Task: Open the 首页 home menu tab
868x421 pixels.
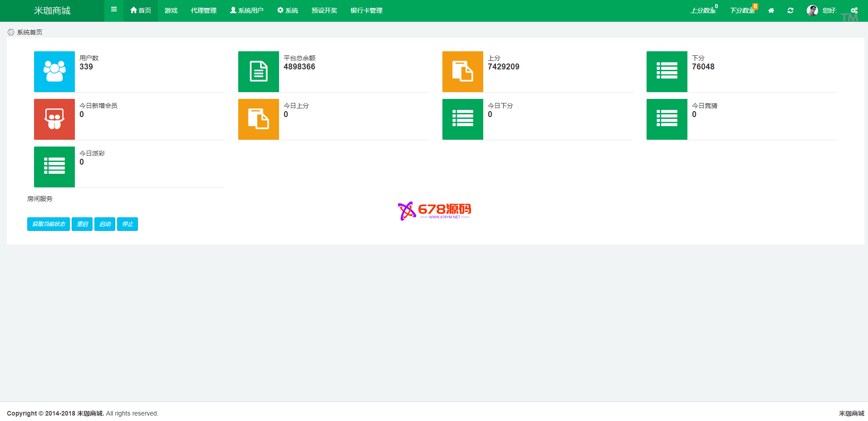Action: pyautogui.click(x=141, y=10)
